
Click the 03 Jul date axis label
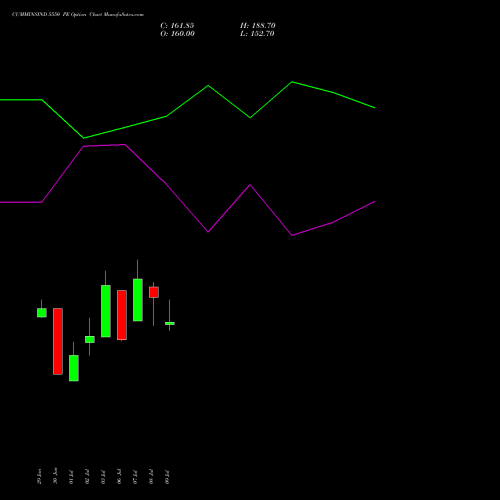pos(103,477)
